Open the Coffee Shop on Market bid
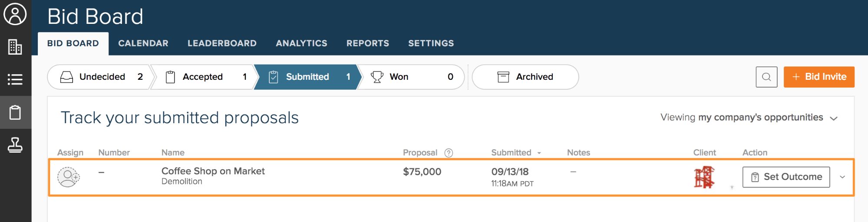The image size is (868, 222). 213,171
